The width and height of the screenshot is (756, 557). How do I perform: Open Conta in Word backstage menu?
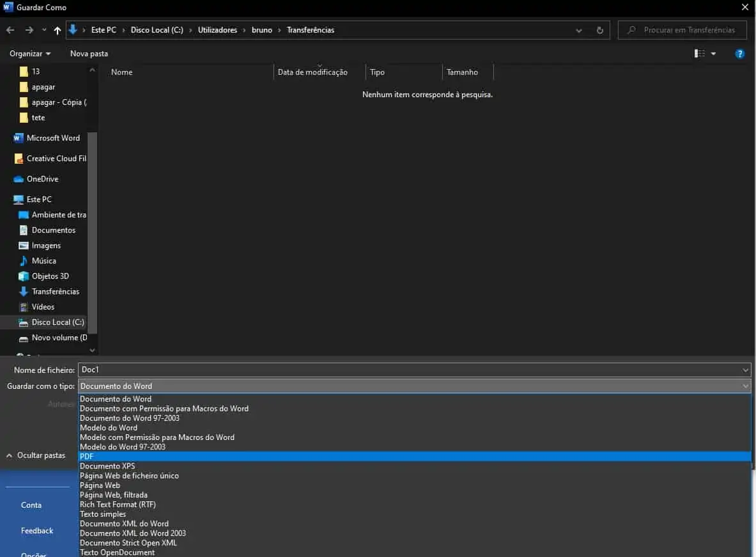pos(31,505)
